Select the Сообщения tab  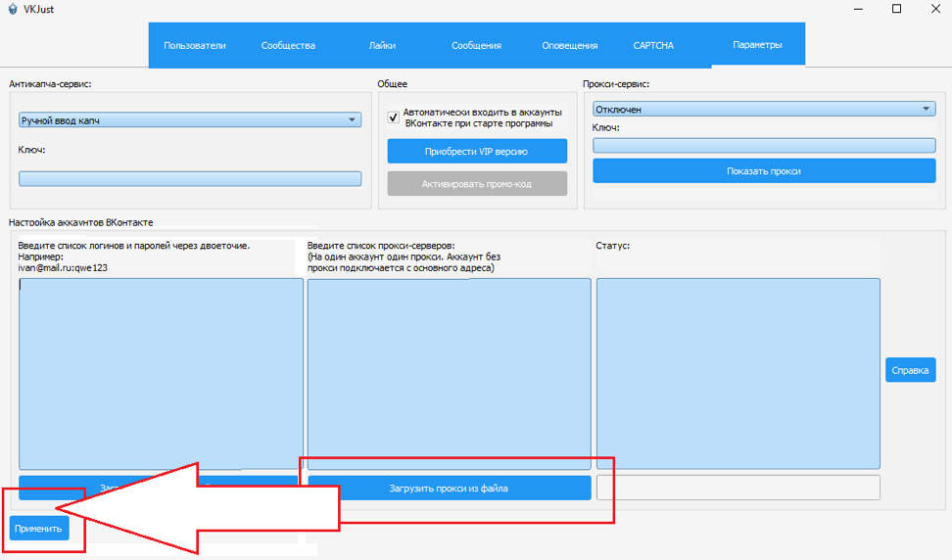(476, 46)
